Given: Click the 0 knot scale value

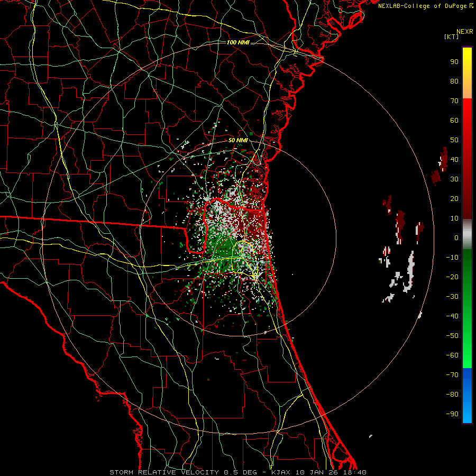Looking at the screenshot, I should [x=456, y=237].
